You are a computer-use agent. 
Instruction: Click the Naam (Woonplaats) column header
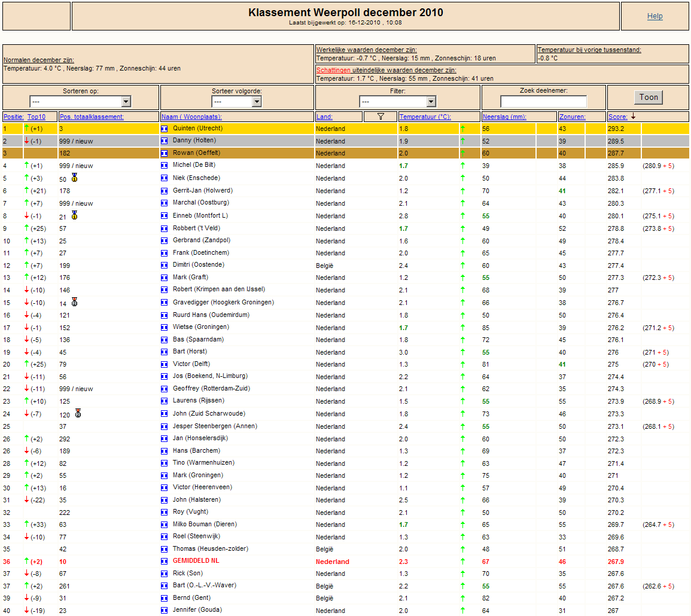(191, 117)
